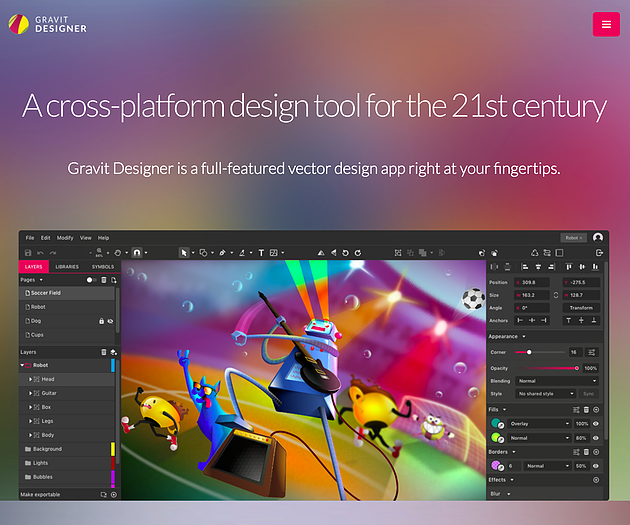Screen dimensions: 630x525
Task: Select the Hand pan tool
Action: 118,253
